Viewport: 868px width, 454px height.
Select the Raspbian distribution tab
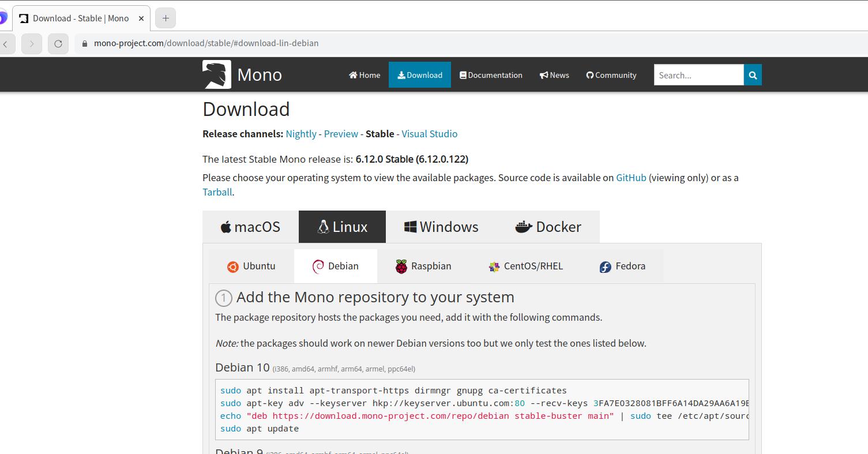tap(423, 266)
